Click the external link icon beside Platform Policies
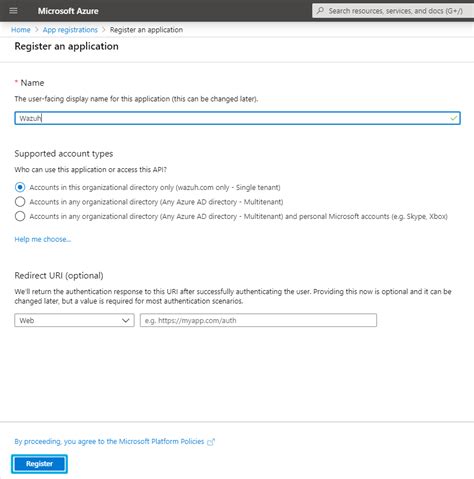The image size is (474, 479). tap(211, 442)
